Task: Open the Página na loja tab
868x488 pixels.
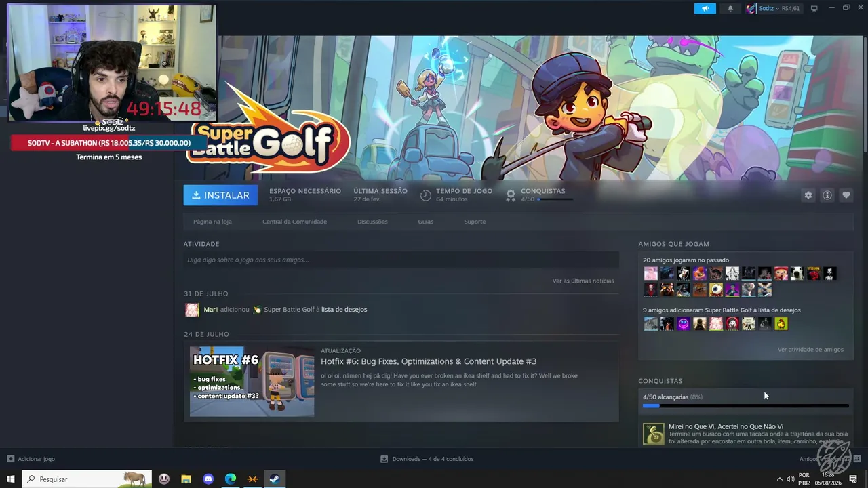Action: click(212, 222)
